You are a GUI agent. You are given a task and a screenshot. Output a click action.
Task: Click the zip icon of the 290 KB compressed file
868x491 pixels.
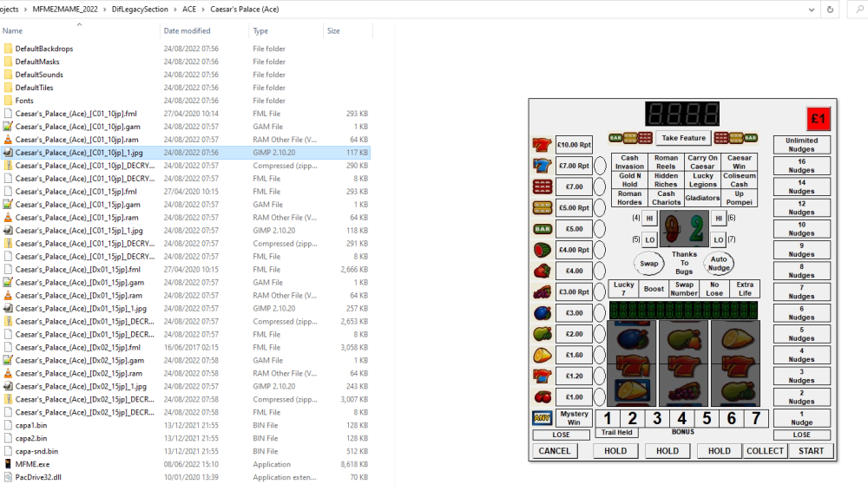8,166
